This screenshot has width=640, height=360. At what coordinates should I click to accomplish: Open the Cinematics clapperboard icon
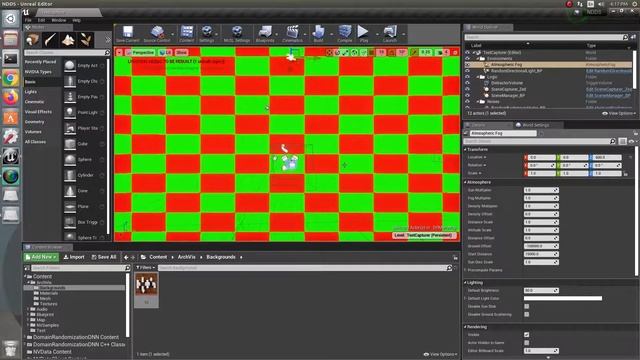tap(292, 34)
